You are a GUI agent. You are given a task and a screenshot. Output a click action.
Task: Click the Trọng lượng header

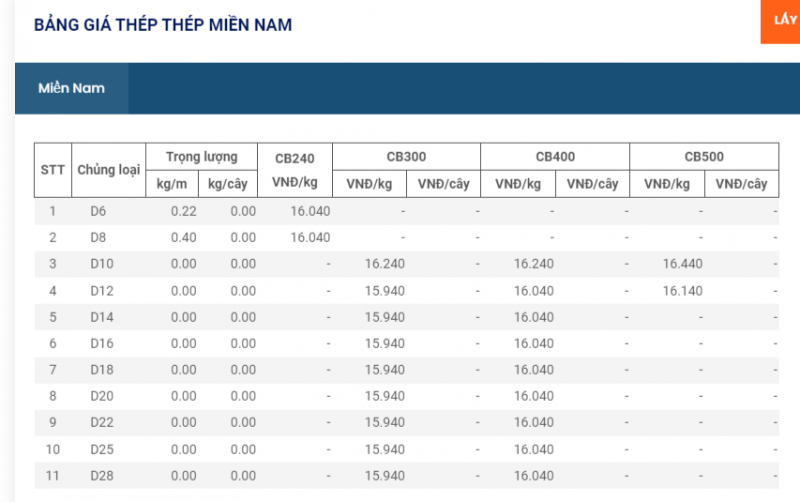point(202,157)
